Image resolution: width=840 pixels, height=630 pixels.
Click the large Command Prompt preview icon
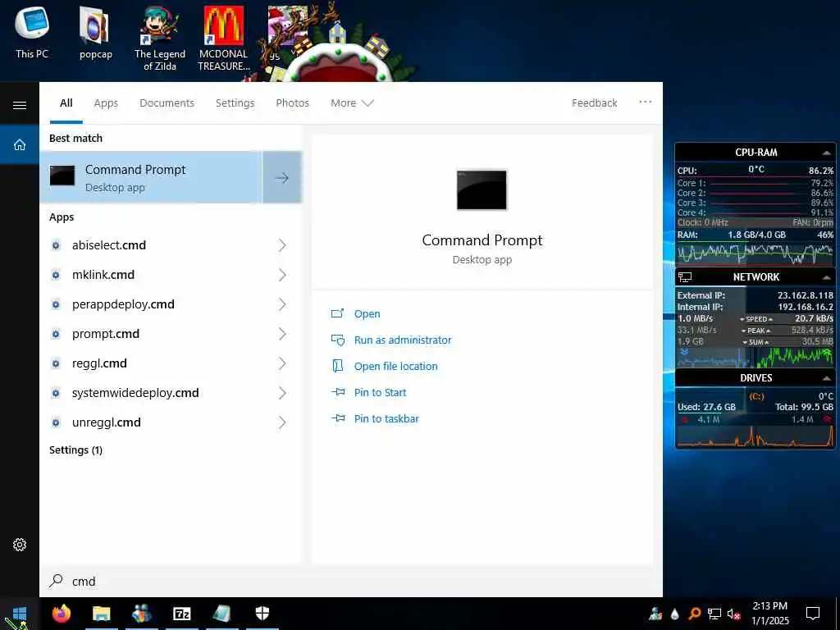[x=482, y=190]
